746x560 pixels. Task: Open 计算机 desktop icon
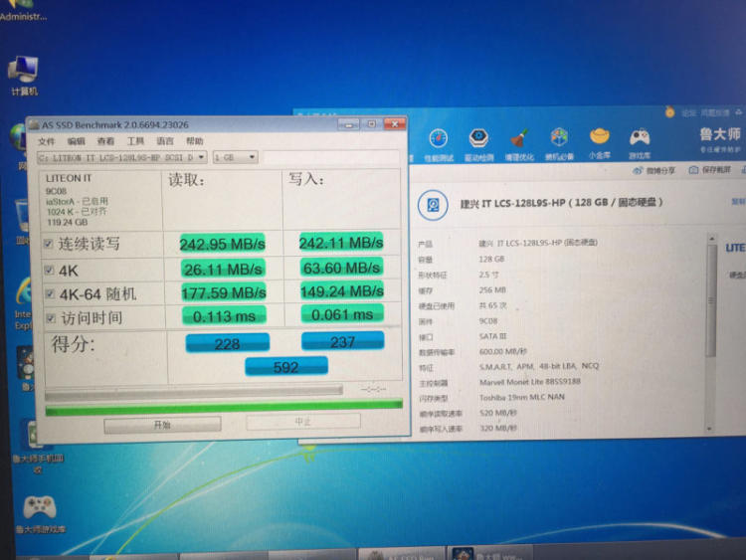click(x=23, y=76)
